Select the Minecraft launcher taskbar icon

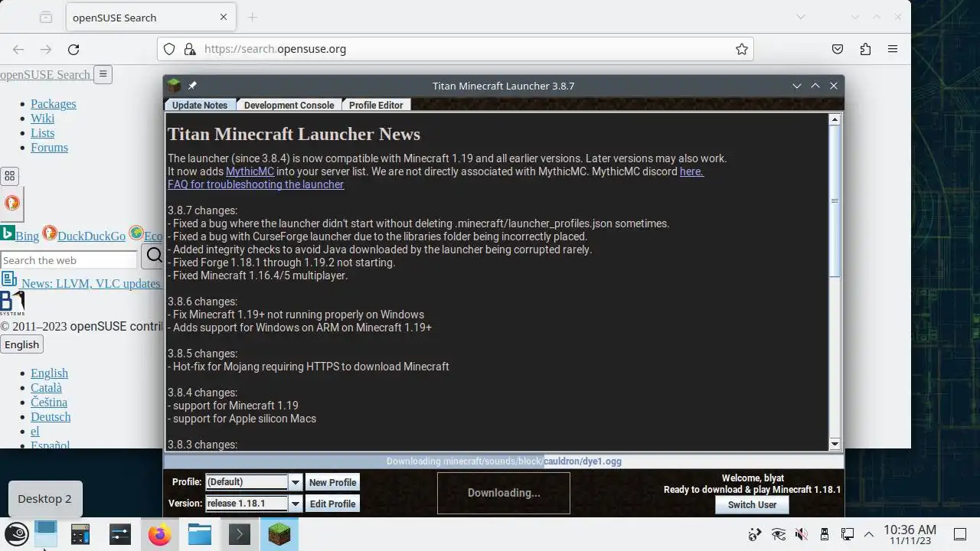click(279, 533)
